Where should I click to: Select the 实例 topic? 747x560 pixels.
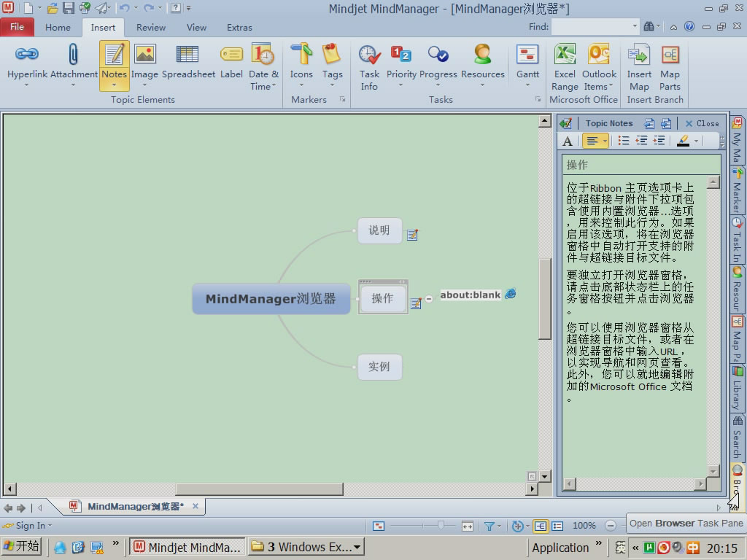pos(379,367)
